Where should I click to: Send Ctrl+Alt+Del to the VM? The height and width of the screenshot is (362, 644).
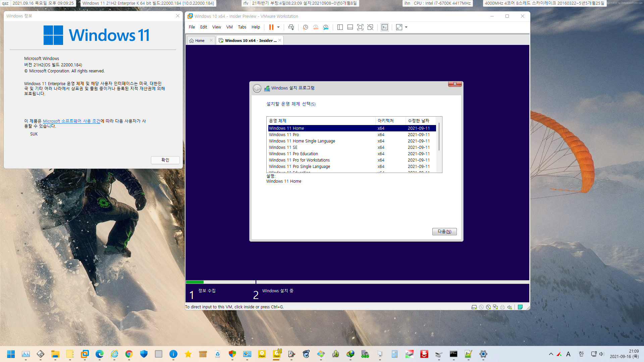[291, 27]
